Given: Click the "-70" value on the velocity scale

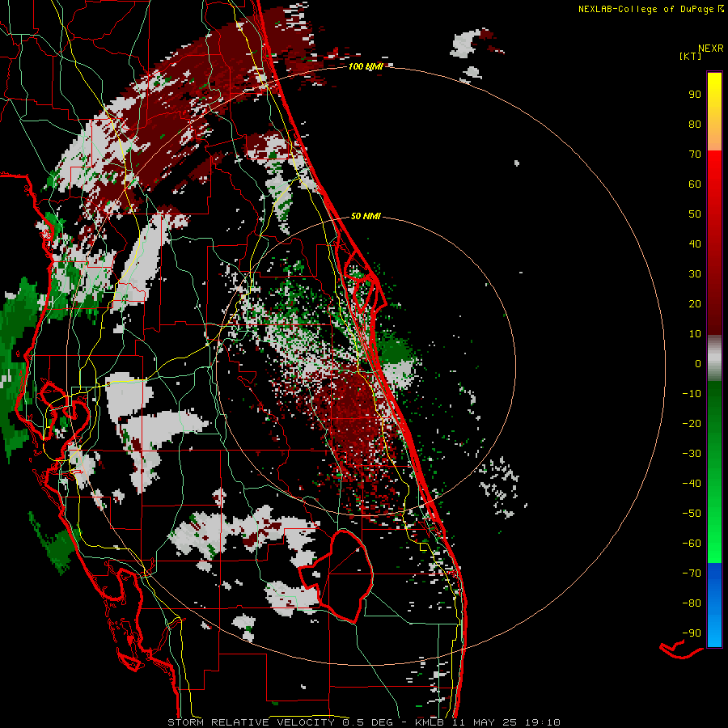Looking at the screenshot, I should [692, 574].
